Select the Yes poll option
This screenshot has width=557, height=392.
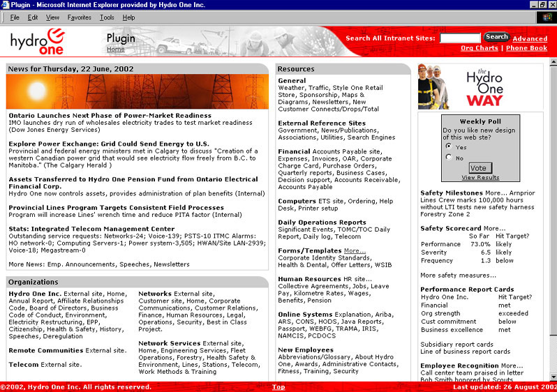click(449, 146)
